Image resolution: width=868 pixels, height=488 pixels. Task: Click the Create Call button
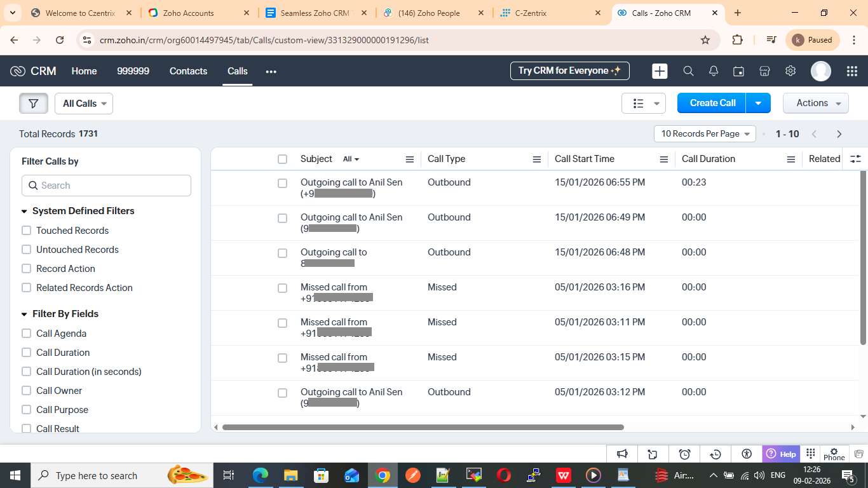pos(712,103)
